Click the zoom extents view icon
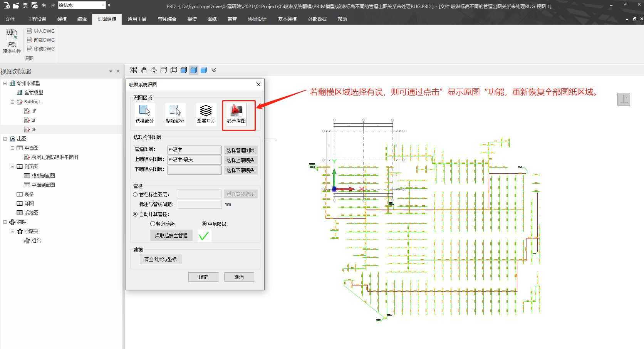Image resolution: width=644 pixels, height=349 pixels. 134,70
